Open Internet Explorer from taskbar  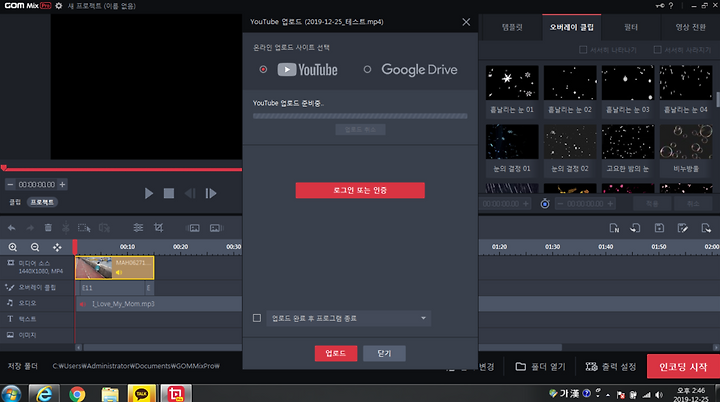click(44, 394)
